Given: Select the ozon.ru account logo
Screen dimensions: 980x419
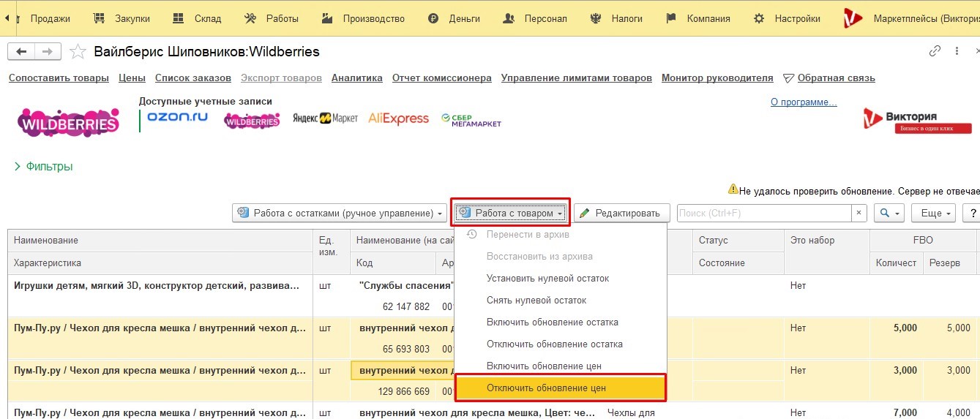Looking at the screenshot, I should (177, 116).
